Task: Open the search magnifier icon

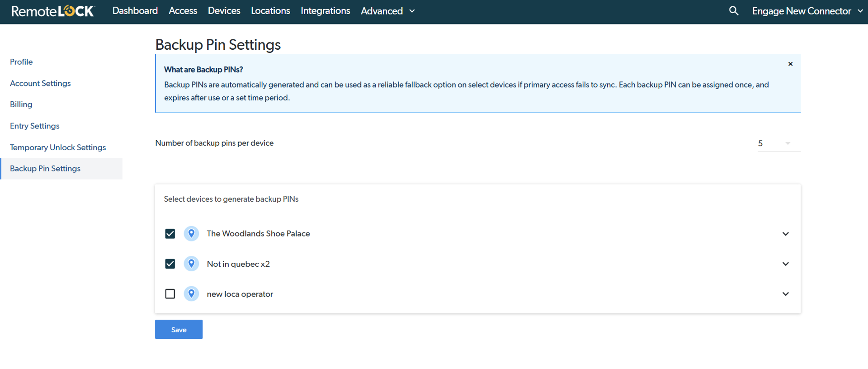Action: [734, 11]
